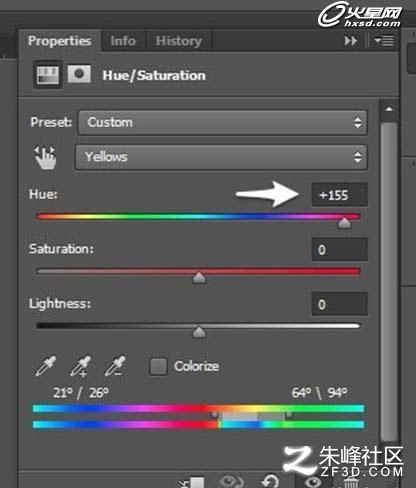Choose the add to sample eyedropper

pyautogui.click(x=80, y=366)
